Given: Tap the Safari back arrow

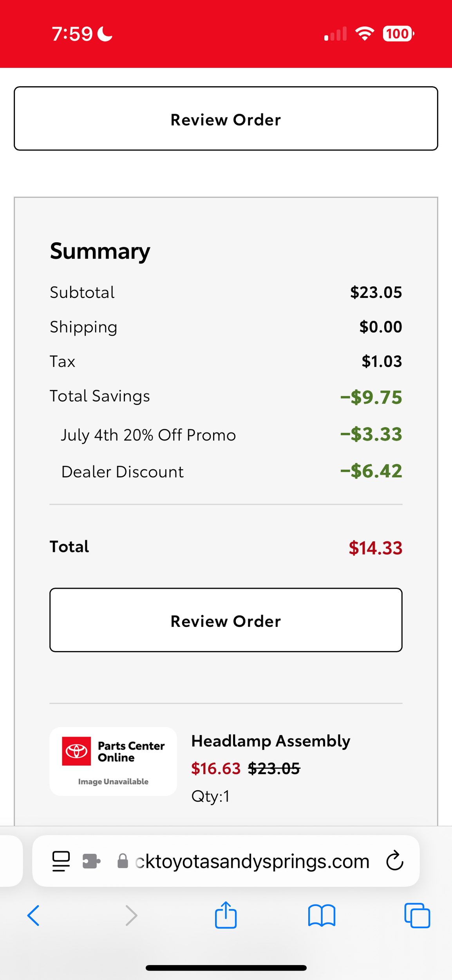Looking at the screenshot, I should coord(34,916).
